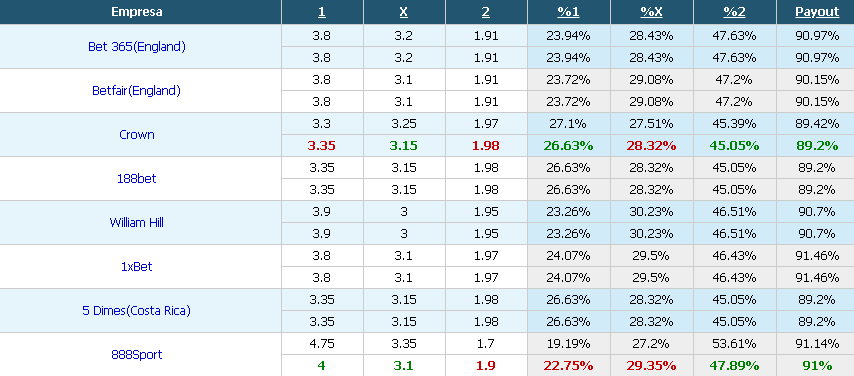Select Crown's red 3.35 odds cell
Screen dimensions: 854x376
coord(321,145)
